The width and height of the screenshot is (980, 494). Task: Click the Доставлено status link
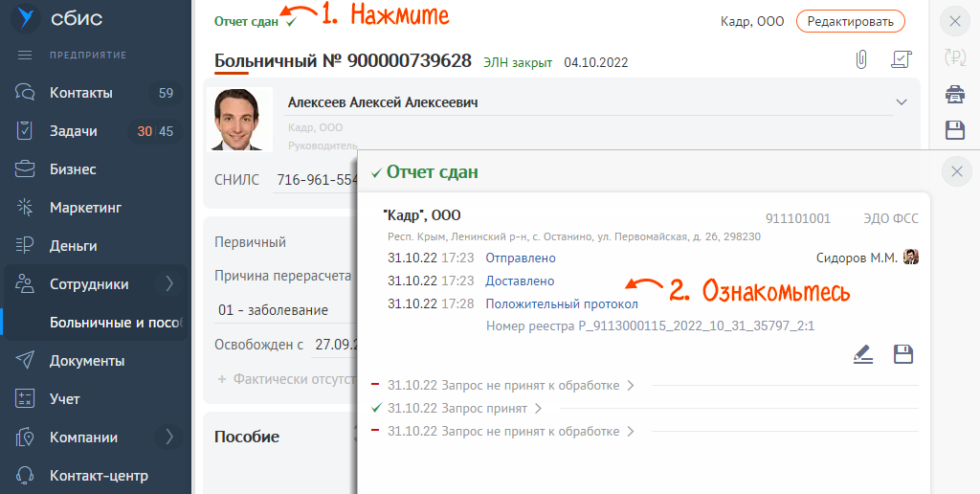pyautogui.click(x=520, y=281)
